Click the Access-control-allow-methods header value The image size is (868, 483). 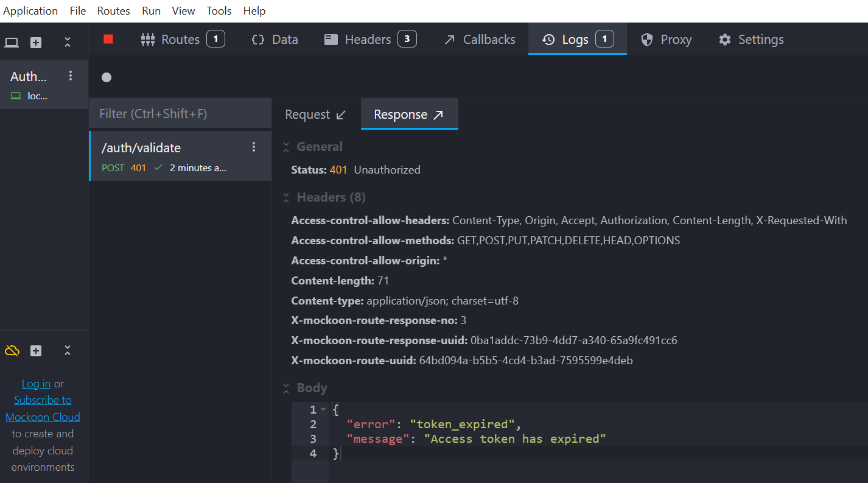pos(569,241)
